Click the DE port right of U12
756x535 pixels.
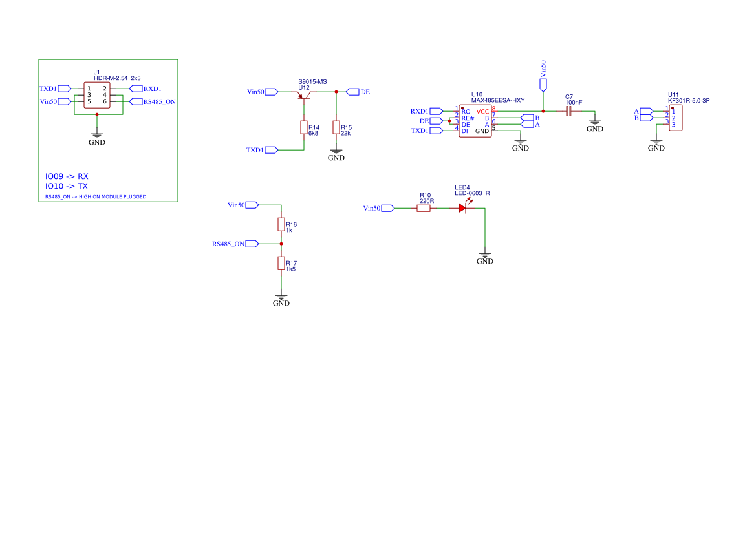point(353,92)
